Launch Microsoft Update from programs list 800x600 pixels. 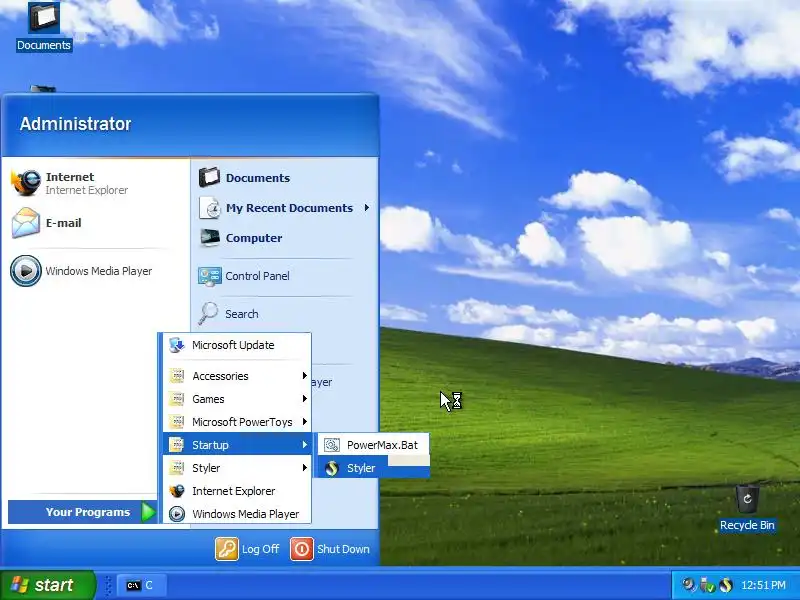[237, 345]
